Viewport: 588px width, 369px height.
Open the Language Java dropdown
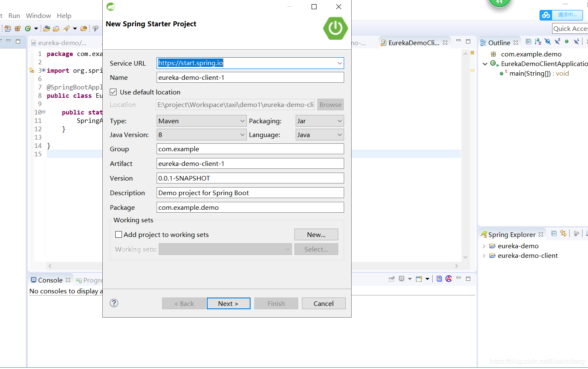pos(319,135)
